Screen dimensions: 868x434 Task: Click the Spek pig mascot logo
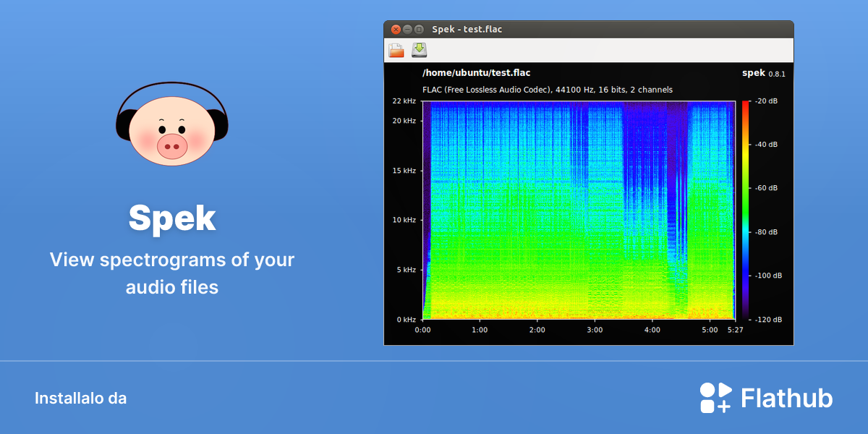[x=172, y=124]
